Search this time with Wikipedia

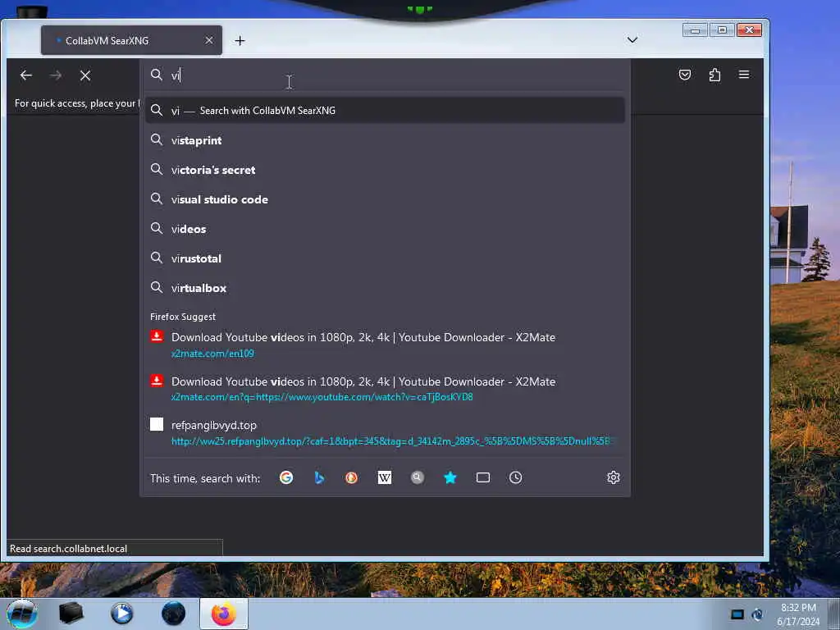(385, 477)
